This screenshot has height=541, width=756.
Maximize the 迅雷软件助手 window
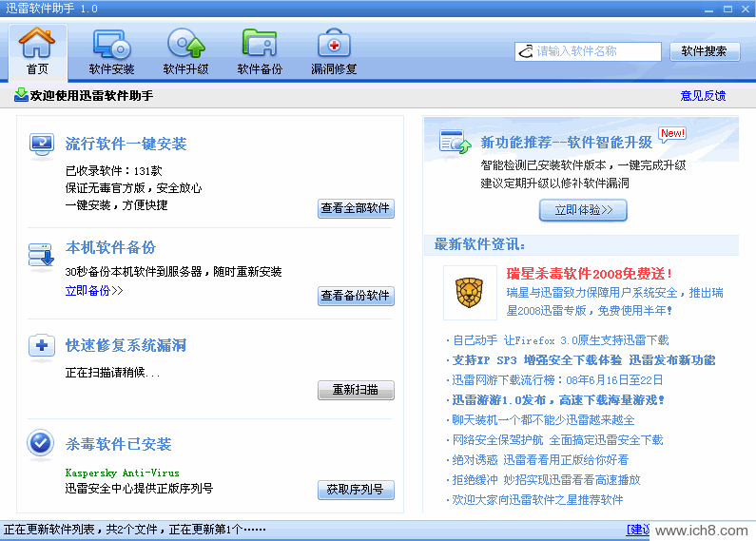tap(727, 9)
